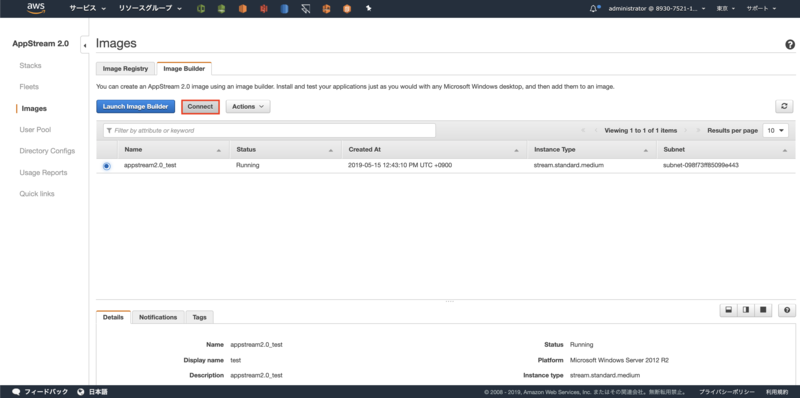Image resolution: width=800 pixels, height=398 pixels.
Task: Go to previous page of results
Action: (595, 131)
